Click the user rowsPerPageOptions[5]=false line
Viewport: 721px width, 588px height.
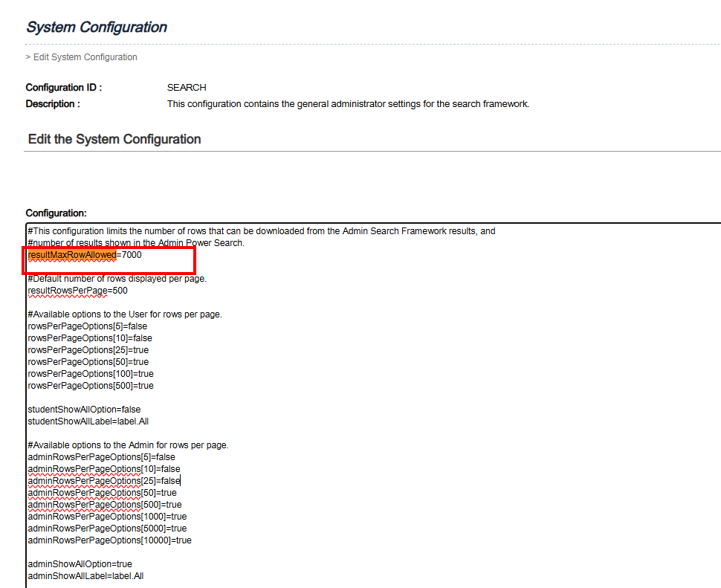click(x=87, y=326)
